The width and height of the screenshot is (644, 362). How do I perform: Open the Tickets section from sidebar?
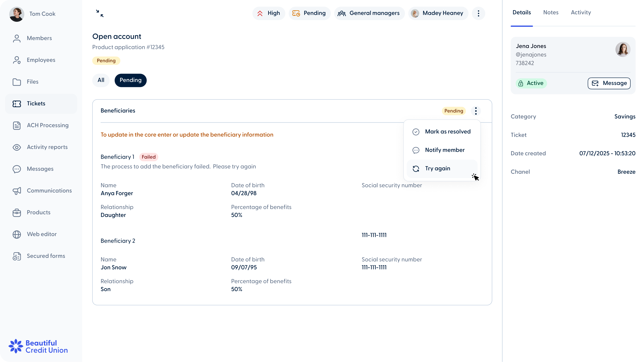tap(36, 103)
